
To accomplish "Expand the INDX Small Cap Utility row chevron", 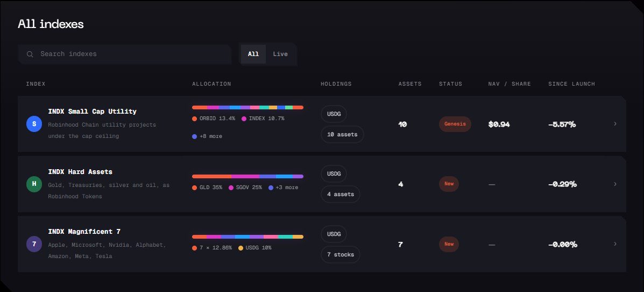I will tap(615, 124).
